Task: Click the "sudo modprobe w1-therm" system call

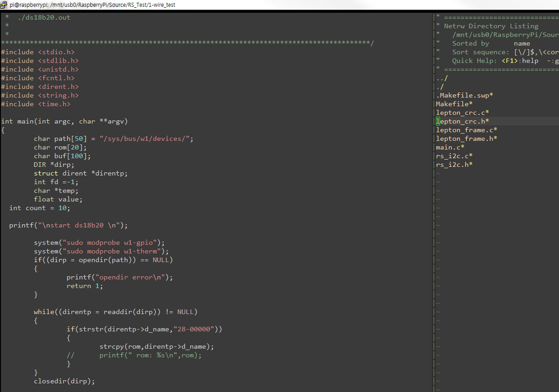Action: [x=101, y=251]
